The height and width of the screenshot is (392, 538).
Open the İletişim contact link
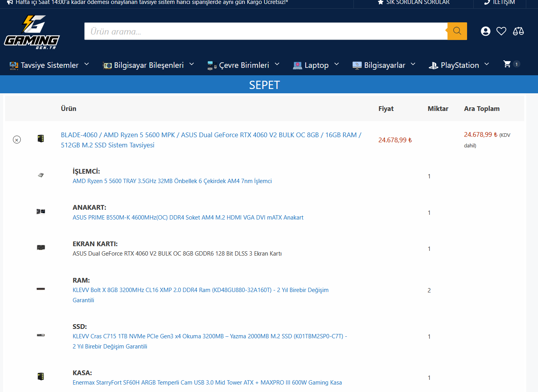click(504, 2)
